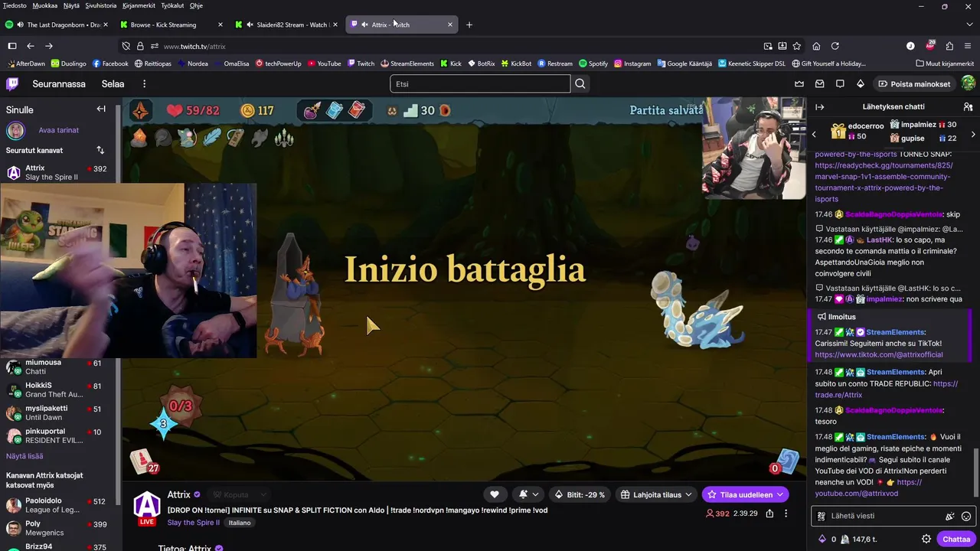980x551 pixels.
Task: Open the Työkalut menu
Action: [172, 5]
